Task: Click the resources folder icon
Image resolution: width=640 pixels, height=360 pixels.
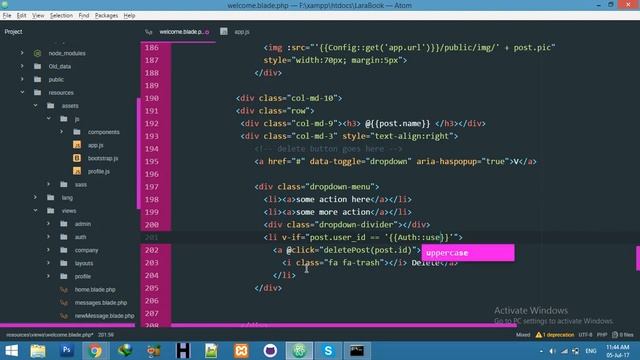Action: click(x=38, y=92)
